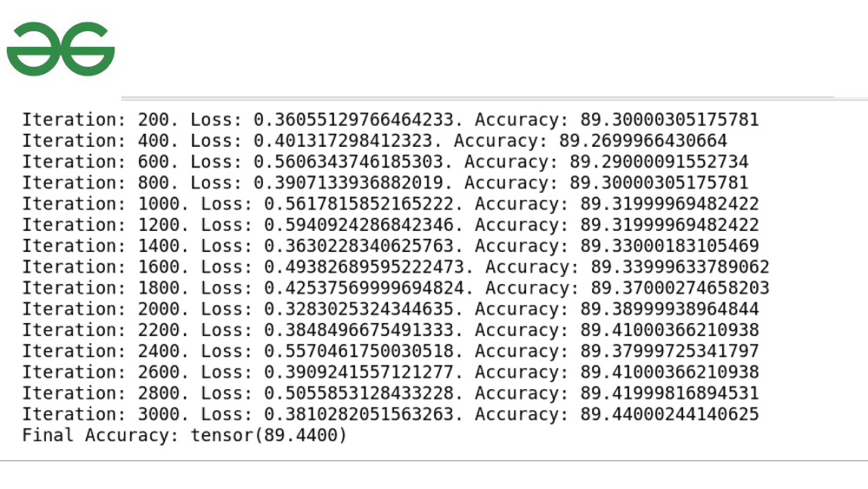Click the Iteration 3000 output line

(391, 414)
